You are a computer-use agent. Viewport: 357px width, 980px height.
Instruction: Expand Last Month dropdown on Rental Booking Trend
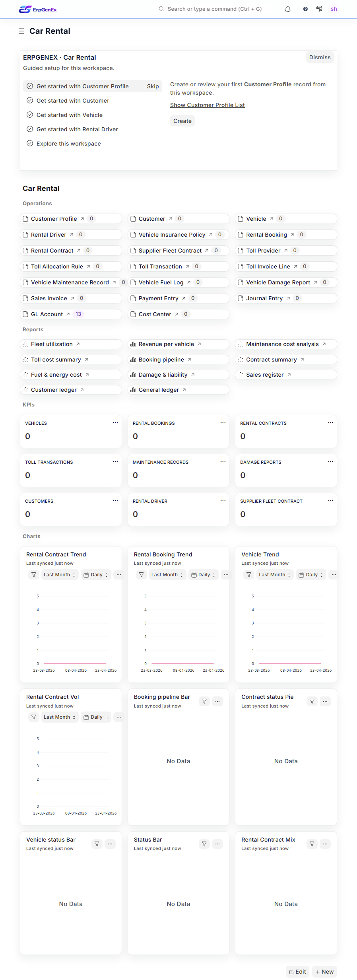pos(167,575)
